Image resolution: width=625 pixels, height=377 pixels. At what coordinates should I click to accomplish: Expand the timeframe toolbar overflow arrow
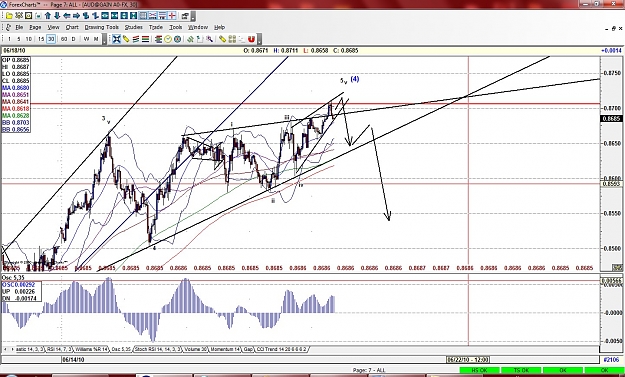pos(104,39)
